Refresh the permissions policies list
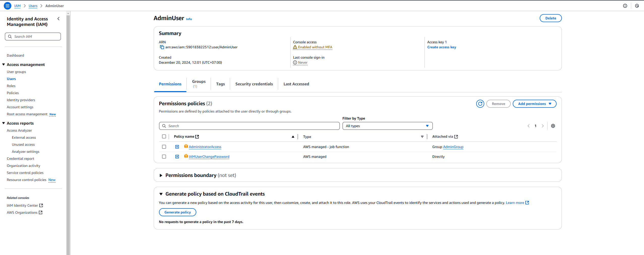The height and width of the screenshot is (255, 644). coord(480,104)
